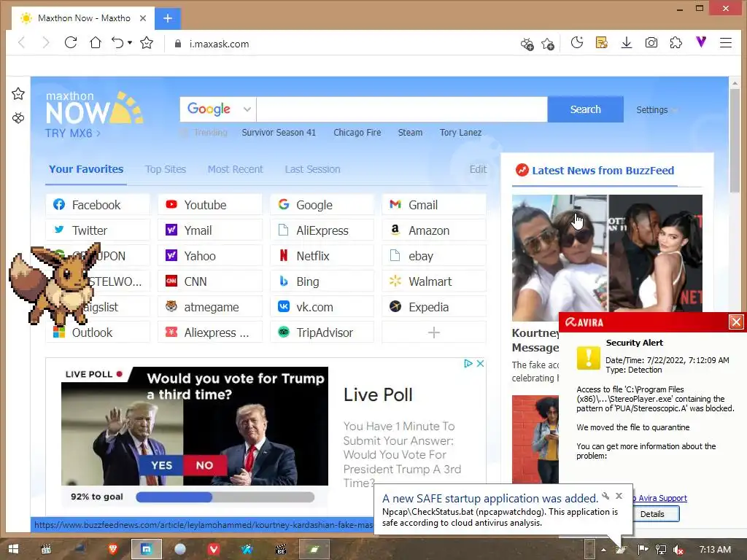Screen dimensions: 747x560
Task: Open the Amazon favorite tile
Action: (434, 230)
